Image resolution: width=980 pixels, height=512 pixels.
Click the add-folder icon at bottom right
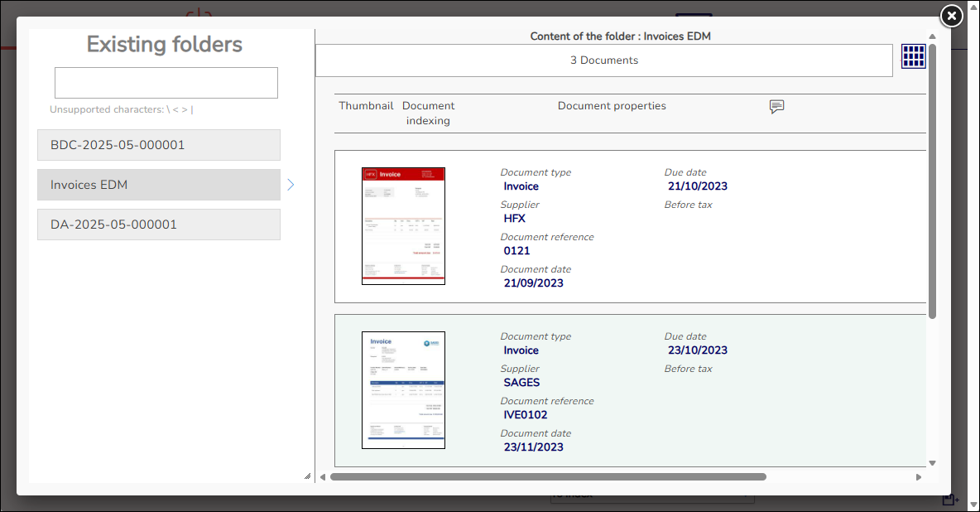tap(949, 500)
